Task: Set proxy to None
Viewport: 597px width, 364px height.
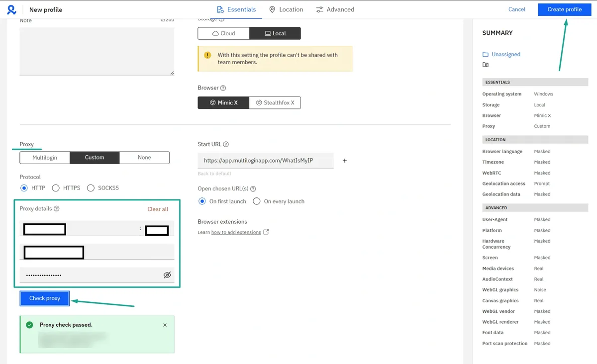Action: tap(144, 158)
